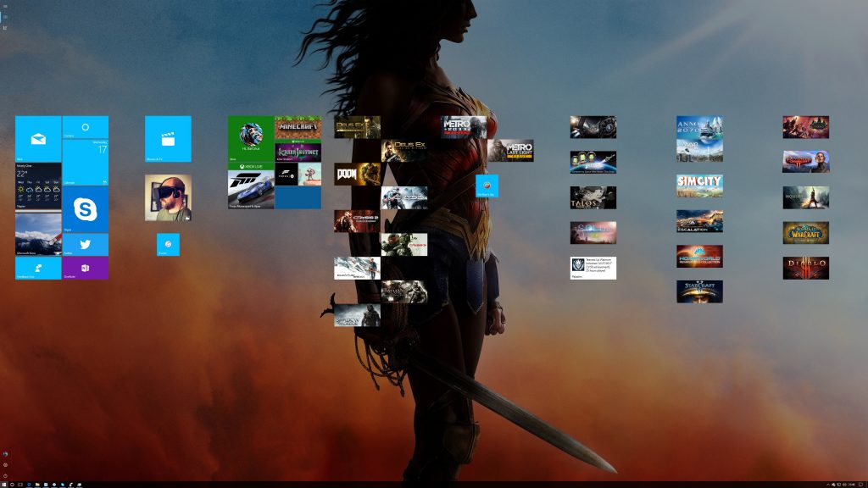Launch the Kerbal Space Program tile
This screenshot has height=488, width=868.
[593, 163]
